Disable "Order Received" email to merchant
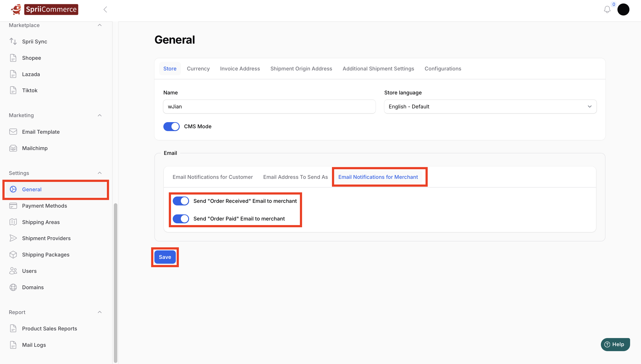This screenshot has height=364, width=641. click(181, 201)
